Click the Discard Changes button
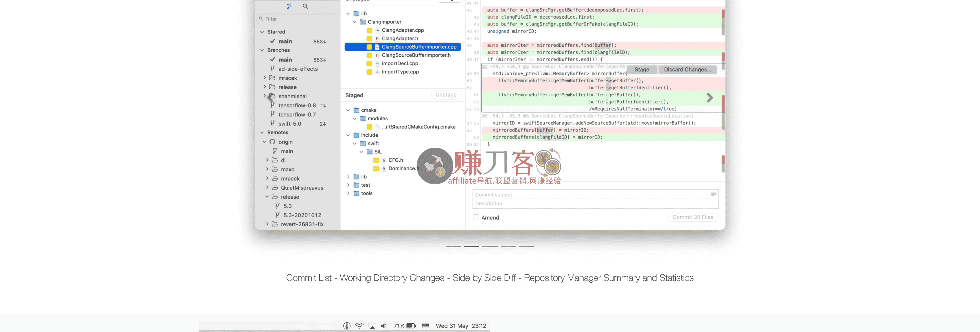The height and width of the screenshot is (332, 980). [x=687, y=70]
